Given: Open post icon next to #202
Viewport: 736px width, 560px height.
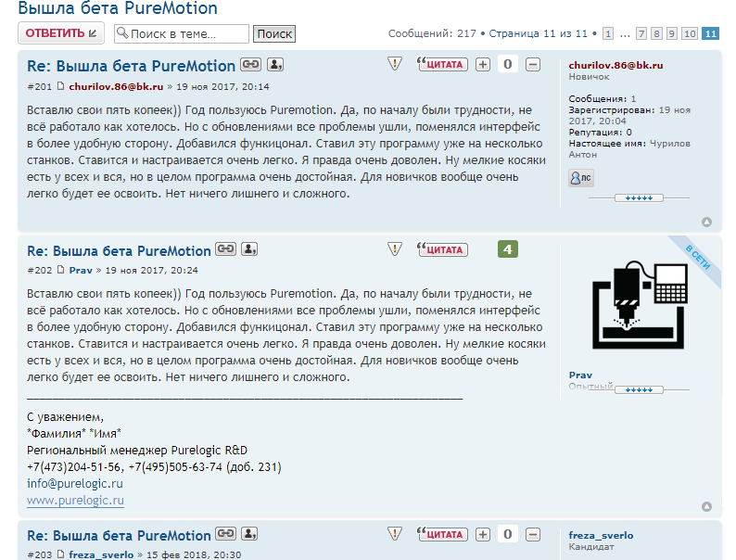Looking at the screenshot, I should point(60,270).
